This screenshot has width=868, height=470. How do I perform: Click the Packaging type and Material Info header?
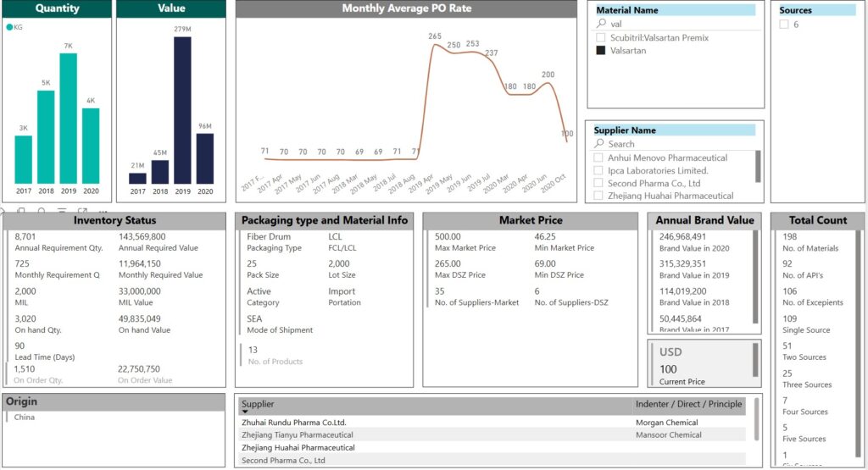[325, 220]
